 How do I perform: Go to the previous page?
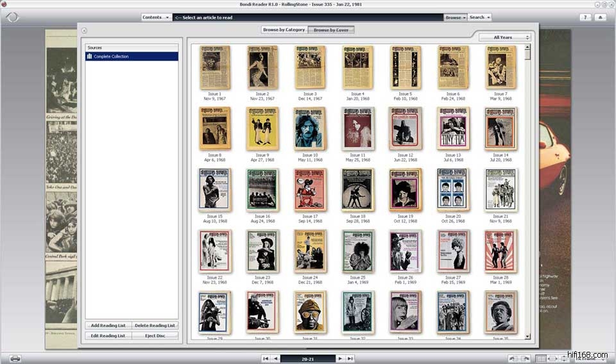(x=275, y=359)
